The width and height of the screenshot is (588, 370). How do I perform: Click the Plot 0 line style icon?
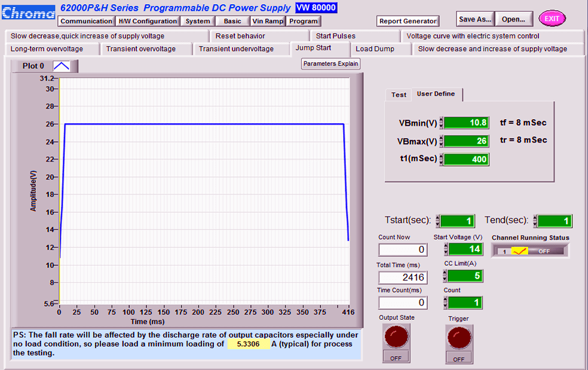point(62,66)
